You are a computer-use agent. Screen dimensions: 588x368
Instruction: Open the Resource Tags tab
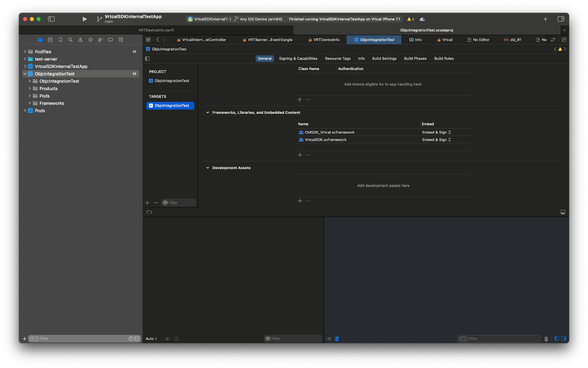(x=338, y=58)
